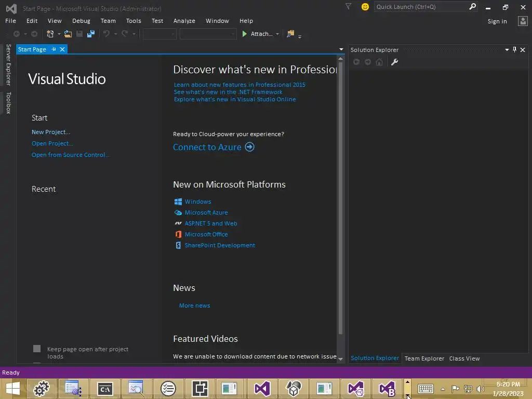Switch to the Team Explorer tab
Screen dimensions: 532x399
tap(424, 358)
